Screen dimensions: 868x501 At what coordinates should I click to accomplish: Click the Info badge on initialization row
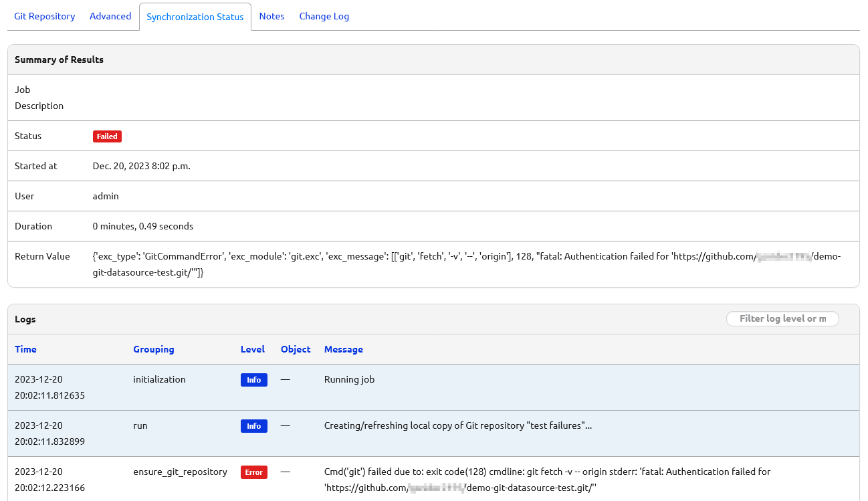coord(253,379)
